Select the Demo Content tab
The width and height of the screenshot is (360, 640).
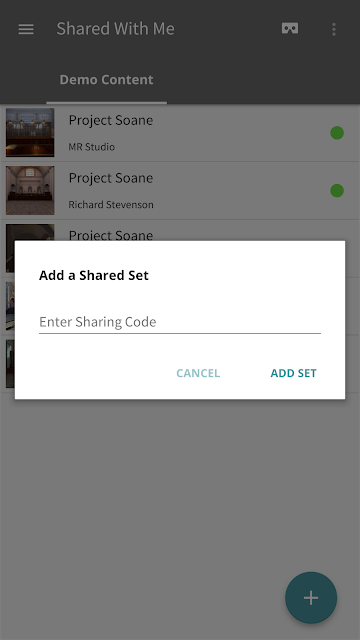[107, 80]
